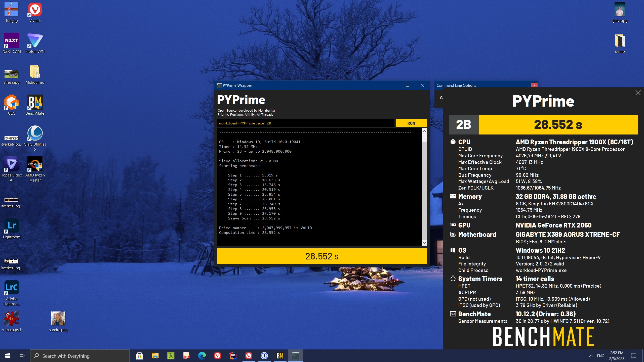The width and height of the screenshot is (644, 362).
Task: Click the BenchMate code icon in the result panel
Action: point(453,314)
